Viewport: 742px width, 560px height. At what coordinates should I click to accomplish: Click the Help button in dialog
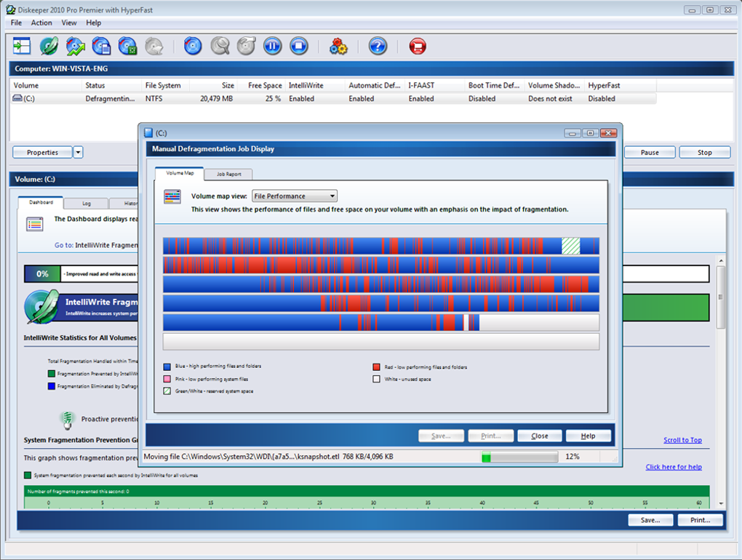point(589,436)
